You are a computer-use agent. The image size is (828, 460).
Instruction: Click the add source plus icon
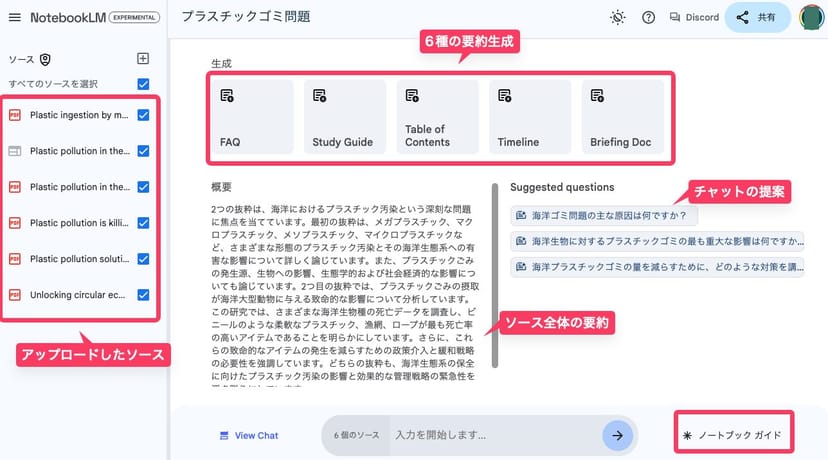pyautogui.click(x=143, y=59)
